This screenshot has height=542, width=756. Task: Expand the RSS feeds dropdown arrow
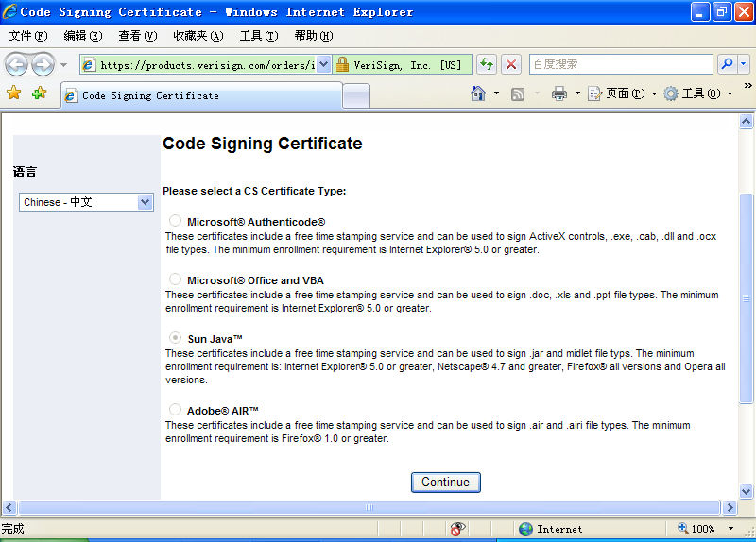[x=537, y=93]
